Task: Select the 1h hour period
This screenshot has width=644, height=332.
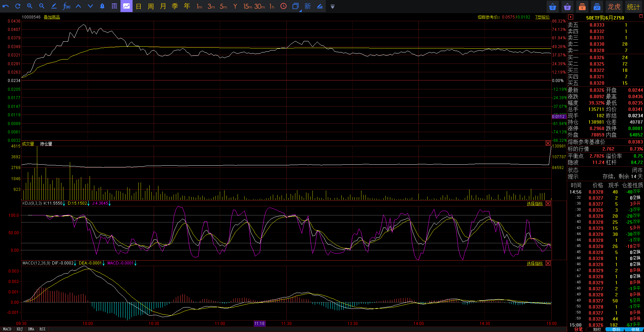Action: coord(272,6)
